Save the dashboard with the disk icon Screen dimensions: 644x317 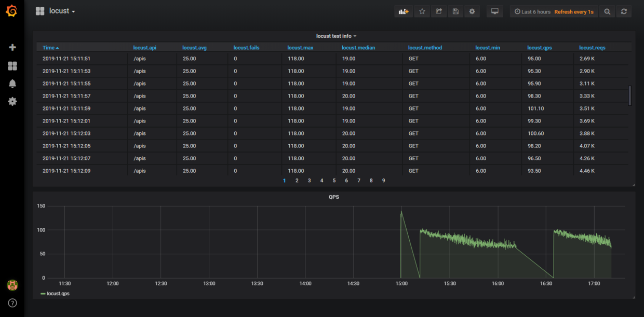tap(455, 11)
